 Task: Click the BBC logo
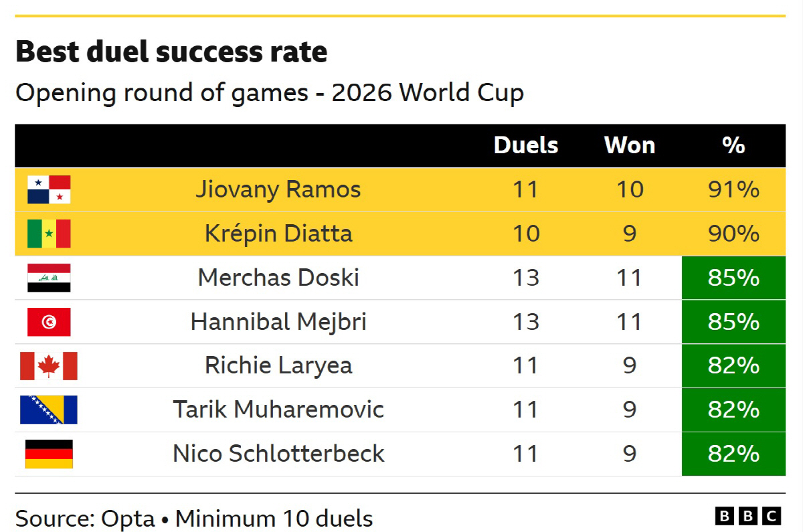(747, 516)
